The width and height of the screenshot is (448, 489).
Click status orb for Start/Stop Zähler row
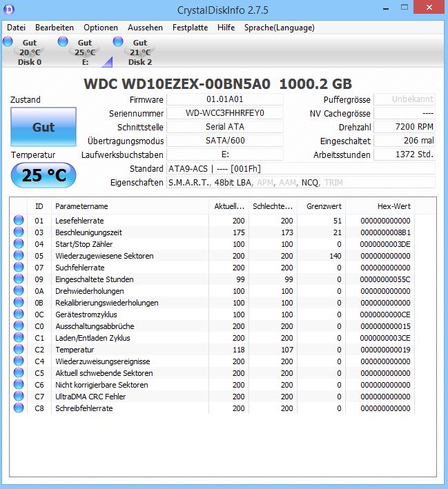[19, 243]
